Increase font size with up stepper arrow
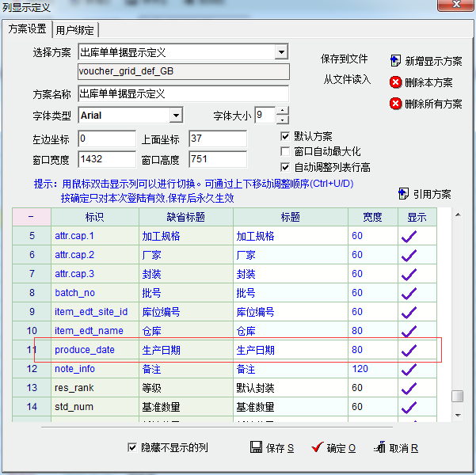Screen dimensions: 476x475 283,111
